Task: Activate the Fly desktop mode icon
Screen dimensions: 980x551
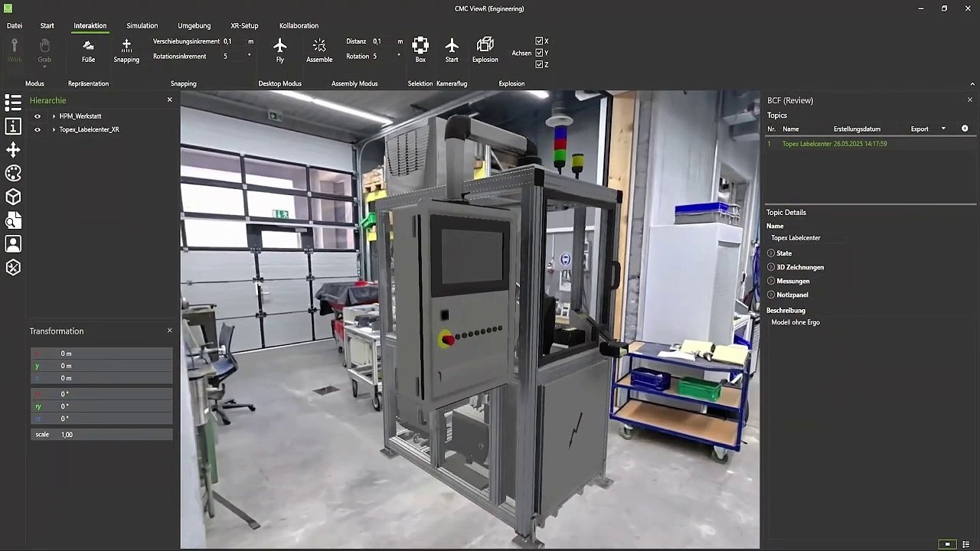Action: tap(280, 45)
